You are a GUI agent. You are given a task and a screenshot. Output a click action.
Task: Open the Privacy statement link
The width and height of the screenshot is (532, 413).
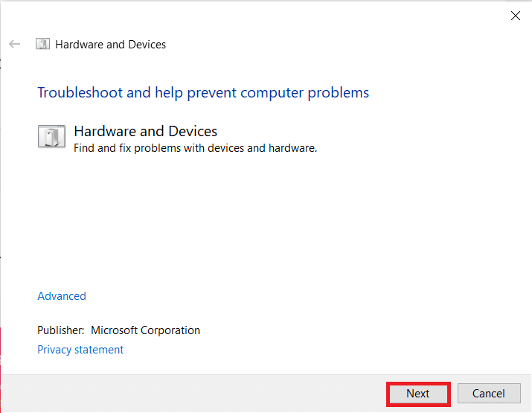(x=80, y=350)
